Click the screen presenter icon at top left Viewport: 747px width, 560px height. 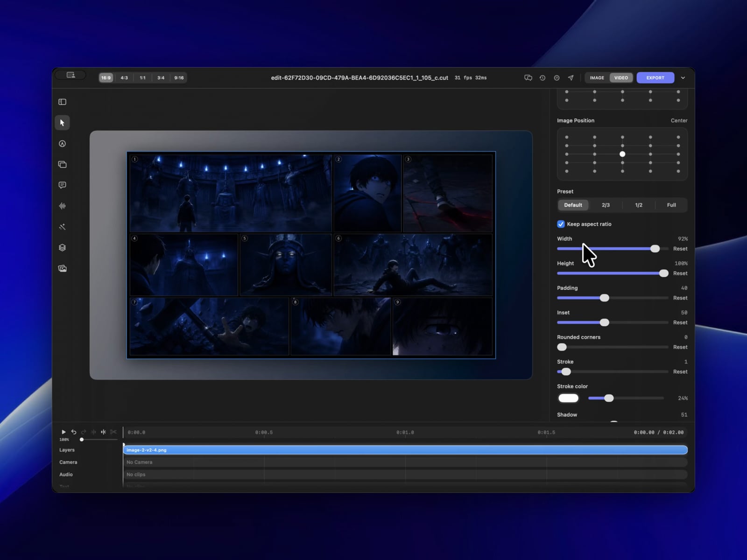click(x=70, y=75)
